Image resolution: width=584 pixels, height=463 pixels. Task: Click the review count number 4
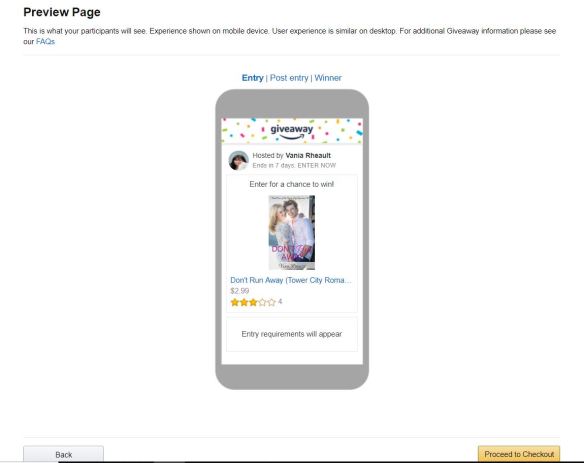click(280, 302)
